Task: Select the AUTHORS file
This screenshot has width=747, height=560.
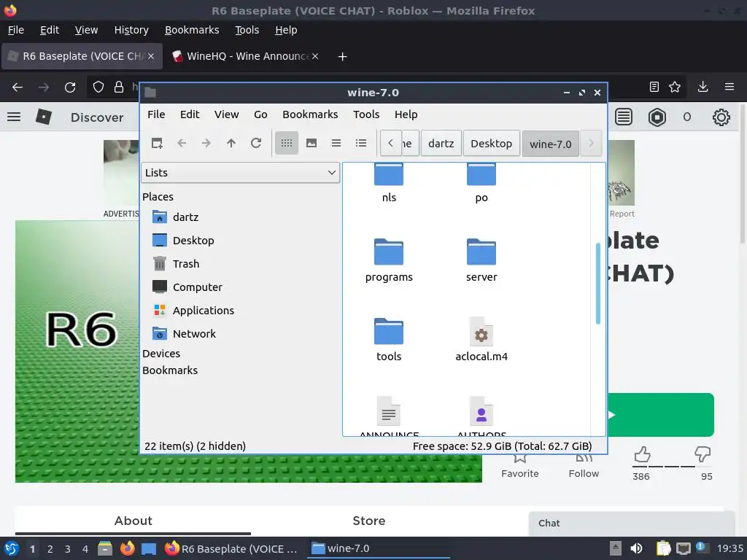Action: [x=481, y=415]
